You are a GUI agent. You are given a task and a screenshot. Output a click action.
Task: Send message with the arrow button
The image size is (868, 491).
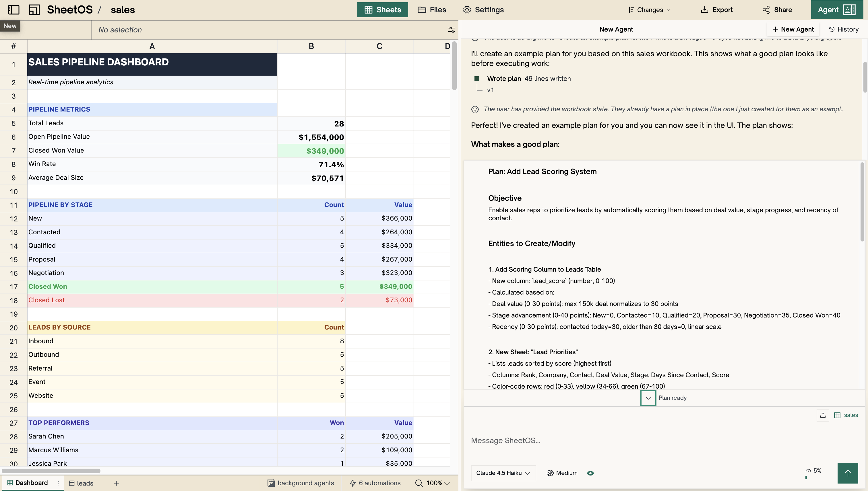847,473
